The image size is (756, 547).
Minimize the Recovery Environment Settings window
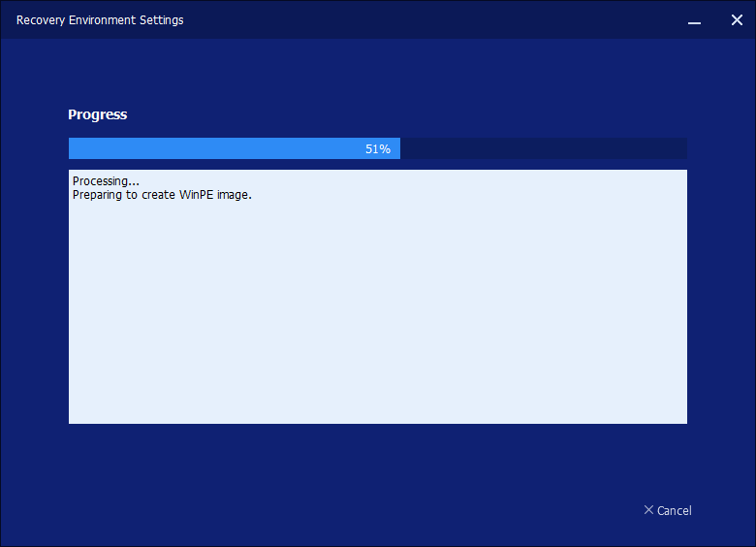[x=694, y=20]
